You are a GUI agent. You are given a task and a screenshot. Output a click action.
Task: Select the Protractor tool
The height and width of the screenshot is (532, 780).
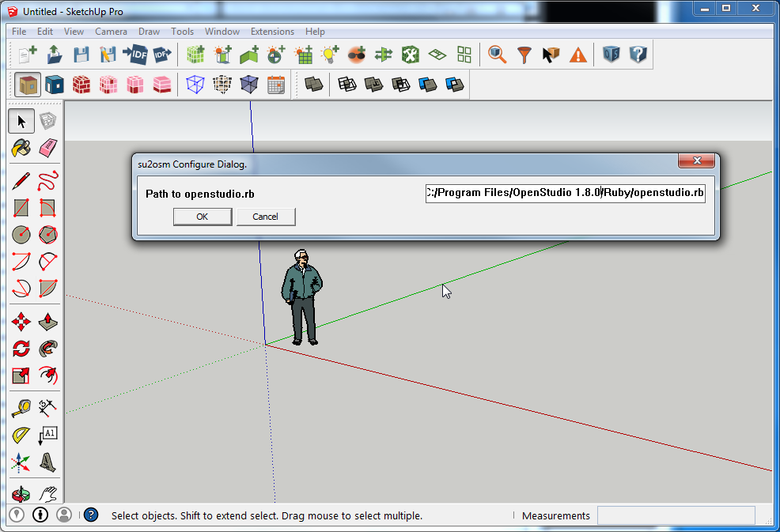[21, 435]
